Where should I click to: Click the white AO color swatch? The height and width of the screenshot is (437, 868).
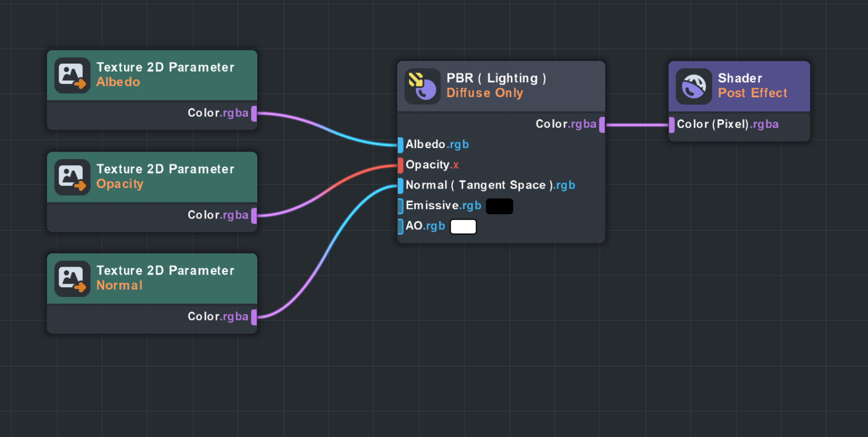point(463,227)
